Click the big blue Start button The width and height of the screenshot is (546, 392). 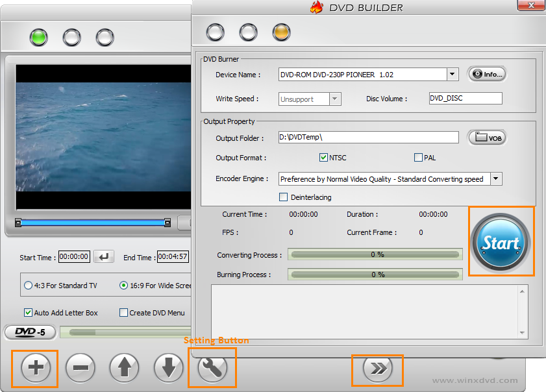(501, 243)
